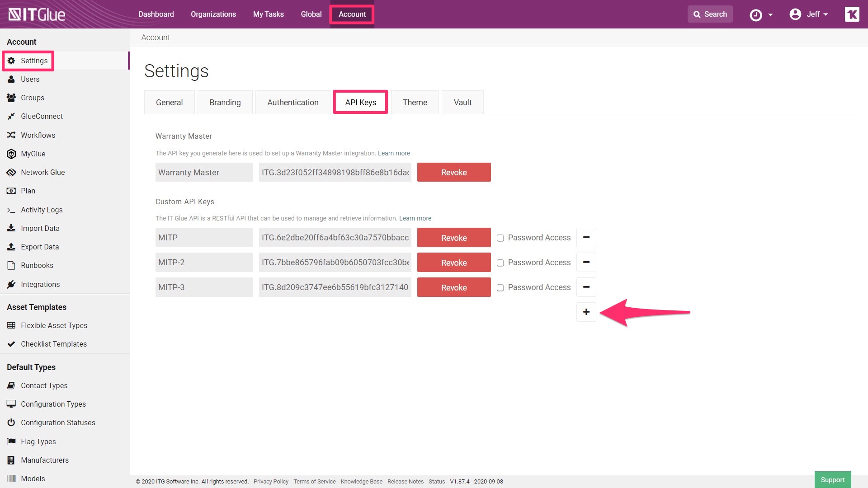Click the MITP-3 key name field

coord(204,287)
